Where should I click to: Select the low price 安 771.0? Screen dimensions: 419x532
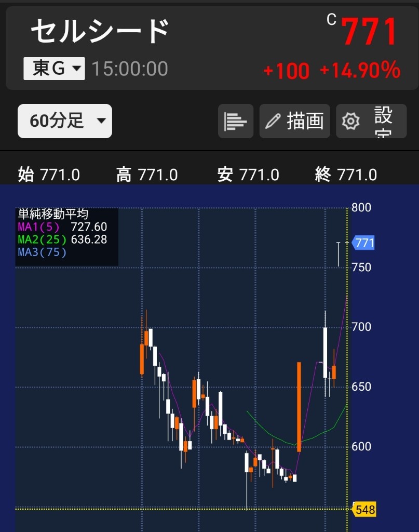pos(248,175)
